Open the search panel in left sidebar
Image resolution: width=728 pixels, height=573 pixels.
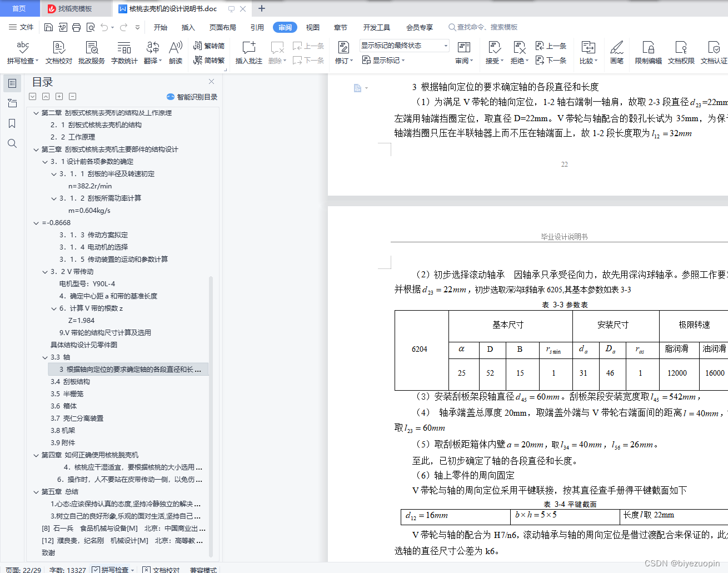point(12,143)
